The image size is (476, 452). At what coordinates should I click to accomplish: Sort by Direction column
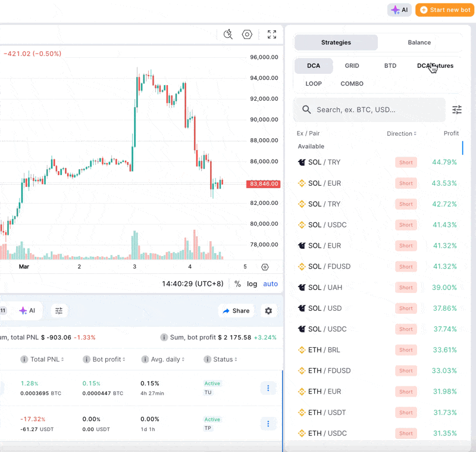click(x=402, y=133)
